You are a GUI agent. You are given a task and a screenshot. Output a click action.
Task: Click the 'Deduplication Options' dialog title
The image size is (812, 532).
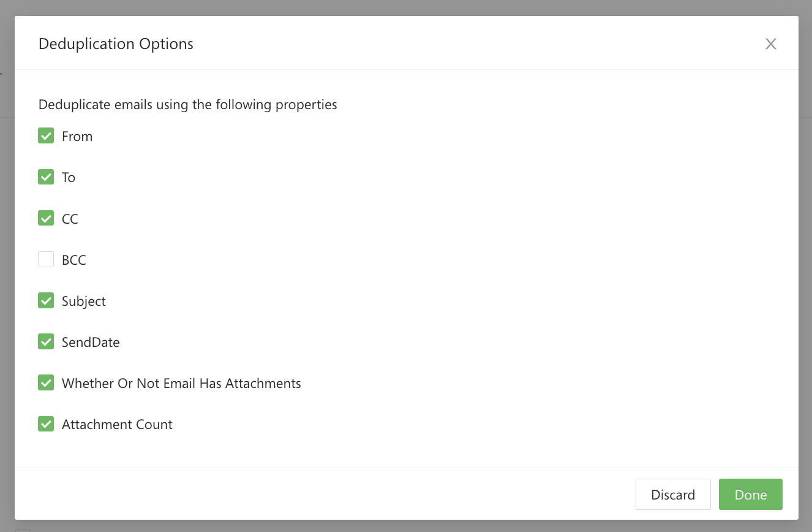click(x=116, y=44)
